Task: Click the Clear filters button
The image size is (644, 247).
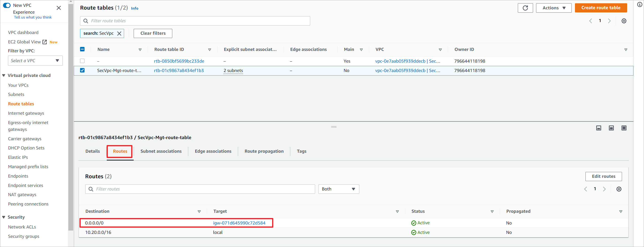Action: pyautogui.click(x=153, y=34)
